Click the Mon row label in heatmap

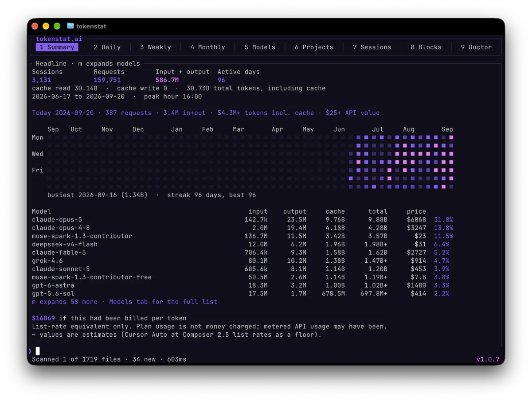pyautogui.click(x=38, y=137)
